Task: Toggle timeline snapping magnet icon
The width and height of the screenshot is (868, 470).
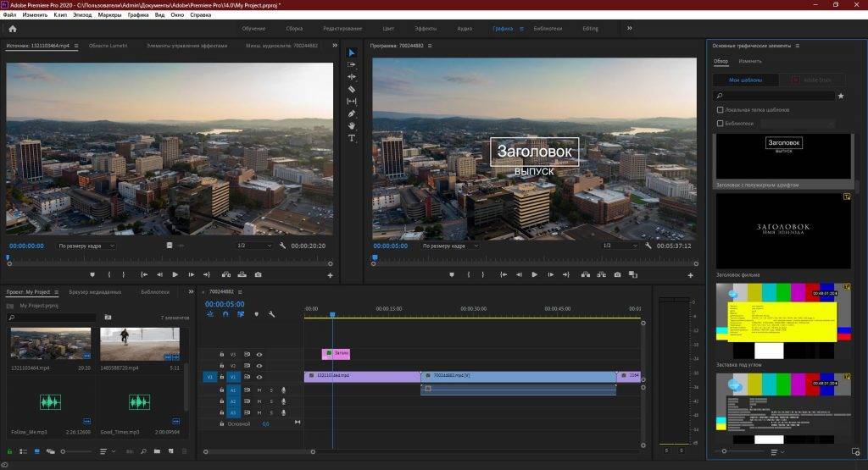Action: click(x=225, y=314)
